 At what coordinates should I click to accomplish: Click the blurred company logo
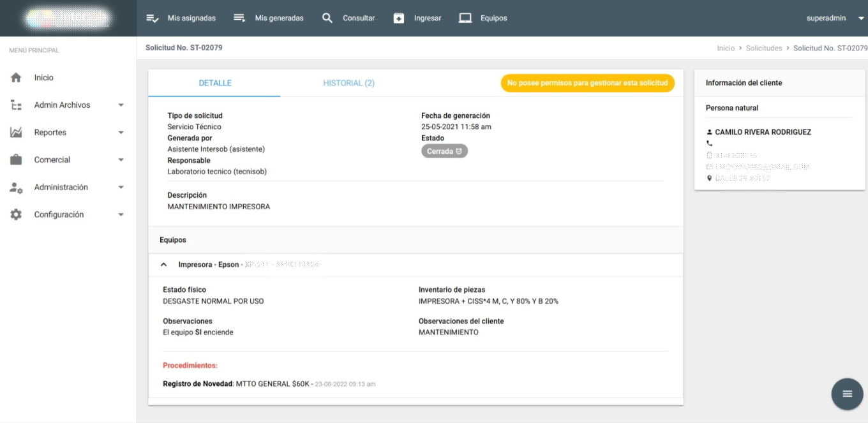pos(67,18)
